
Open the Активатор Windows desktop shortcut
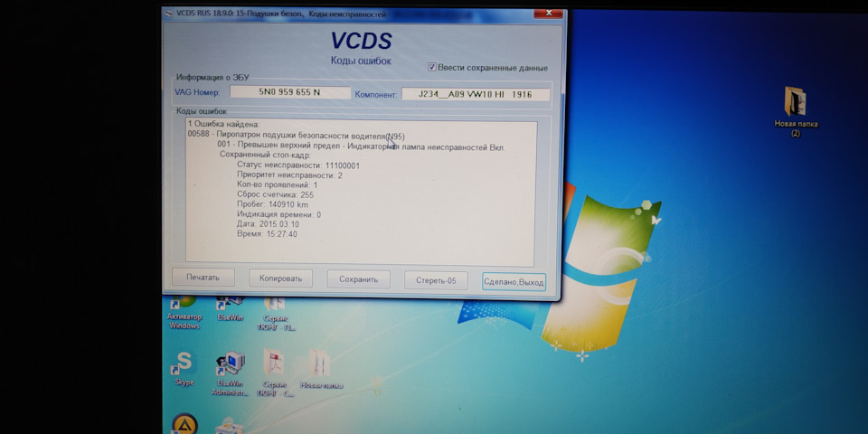[x=184, y=314]
